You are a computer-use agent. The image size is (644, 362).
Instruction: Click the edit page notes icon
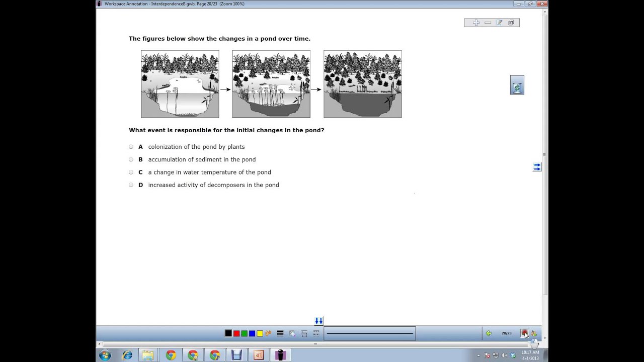point(499,23)
